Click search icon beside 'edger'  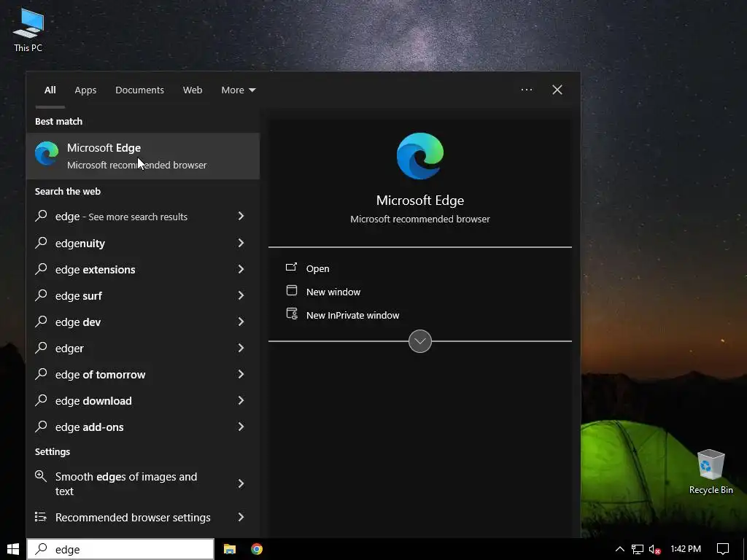tap(42, 347)
